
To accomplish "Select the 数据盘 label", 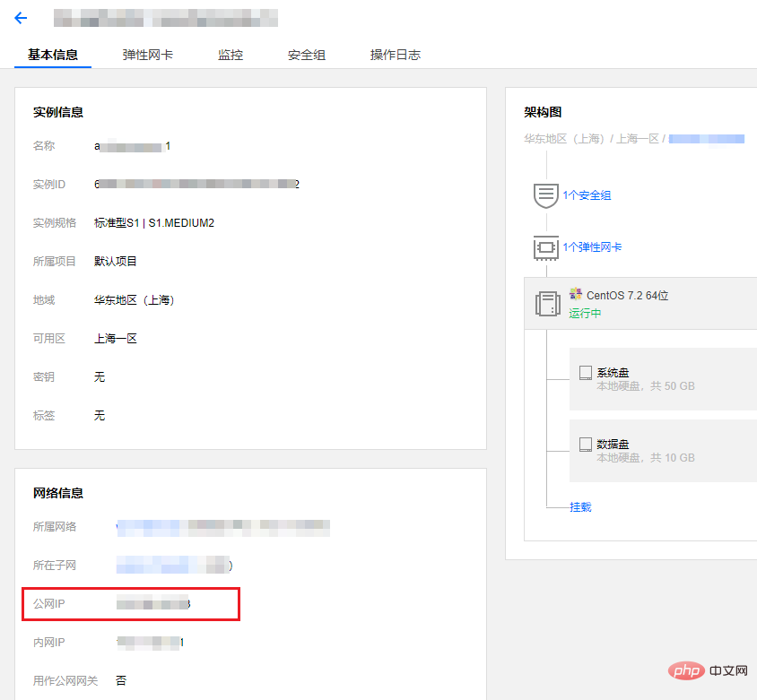I will 613,444.
